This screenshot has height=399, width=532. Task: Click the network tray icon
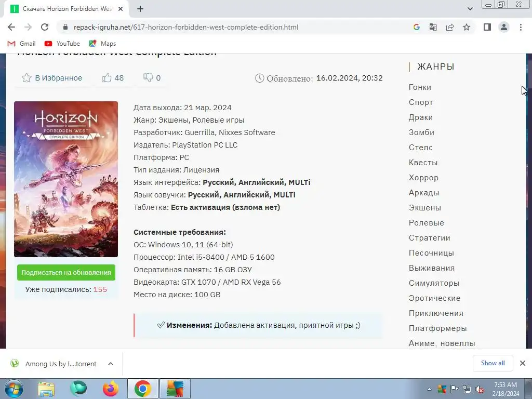467,390
